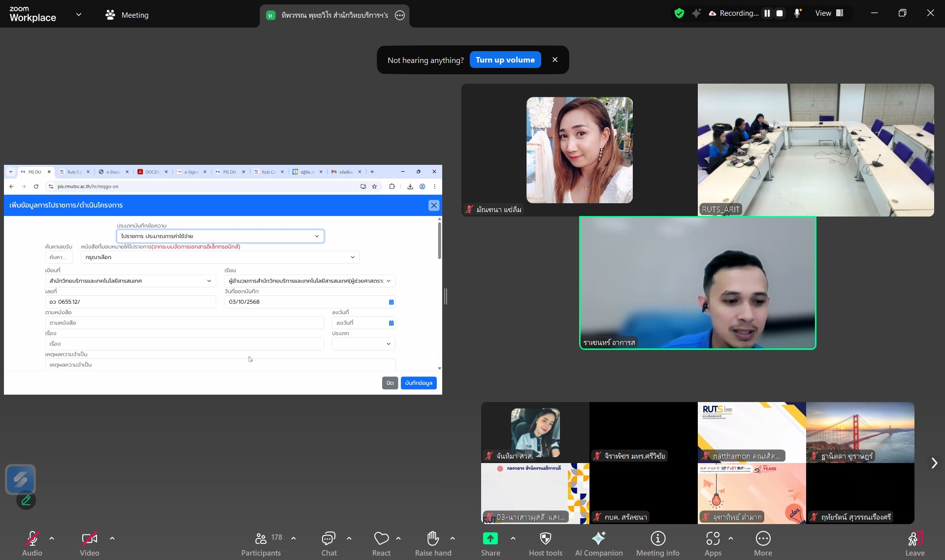Turn on camera with Video button
Viewport: 945px width, 560px height.
point(90,544)
